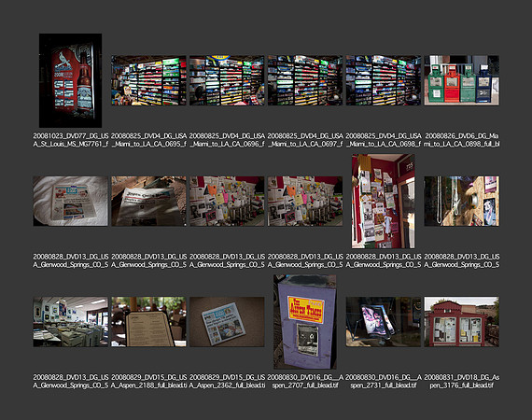Image resolution: width=532 pixels, height=420 pixels.
Task: Select the restaurant menu on stand thumbnail
Action: coord(148,322)
